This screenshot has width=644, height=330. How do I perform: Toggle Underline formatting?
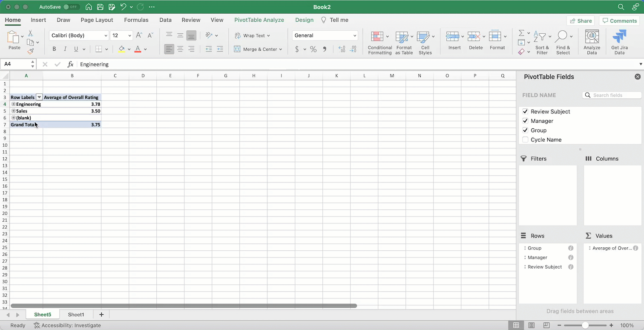76,49
